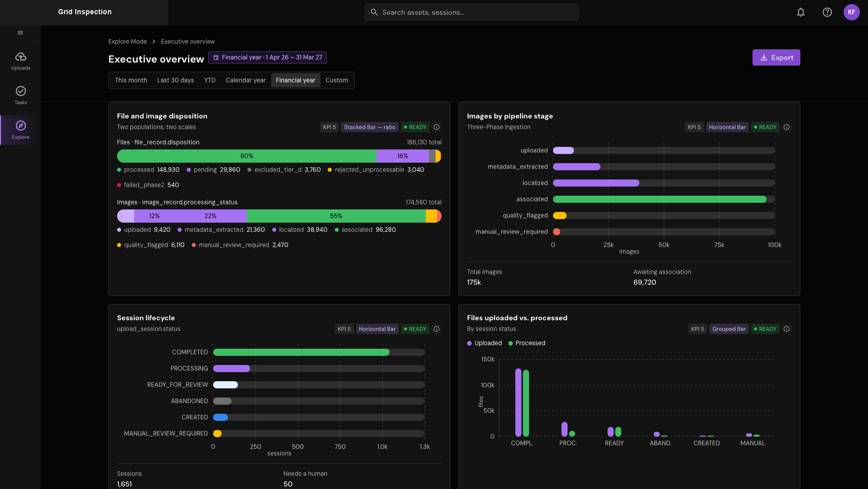
Task: Click Horizontal Bar tag on pipeline card
Action: 727,127
